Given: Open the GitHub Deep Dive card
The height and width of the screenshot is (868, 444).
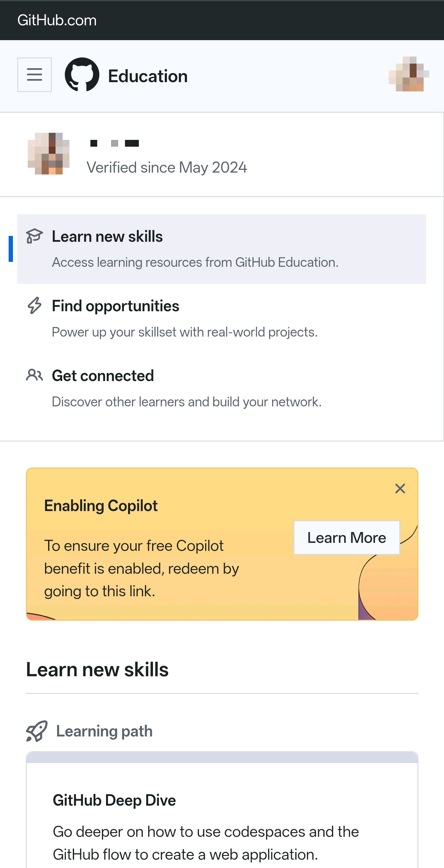Looking at the screenshot, I should (222, 810).
